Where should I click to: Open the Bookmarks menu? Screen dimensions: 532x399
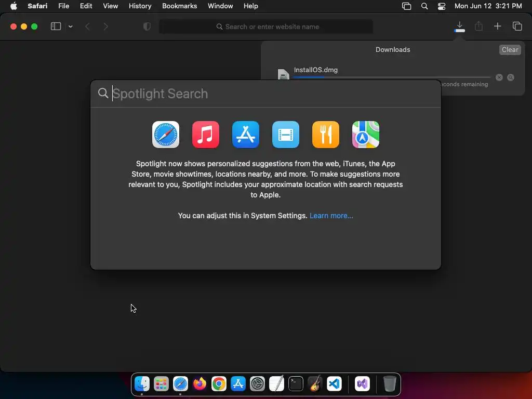pyautogui.click(x=179, y=6)
